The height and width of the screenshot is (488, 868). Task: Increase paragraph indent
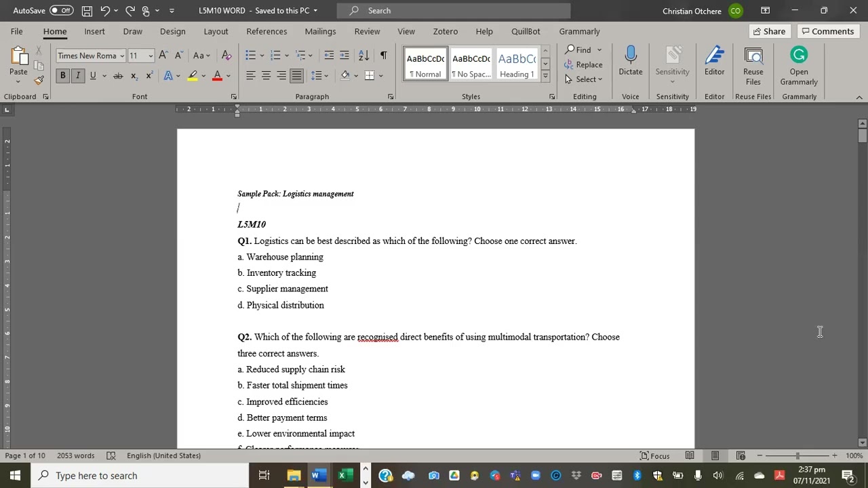[x=344, y=56]
